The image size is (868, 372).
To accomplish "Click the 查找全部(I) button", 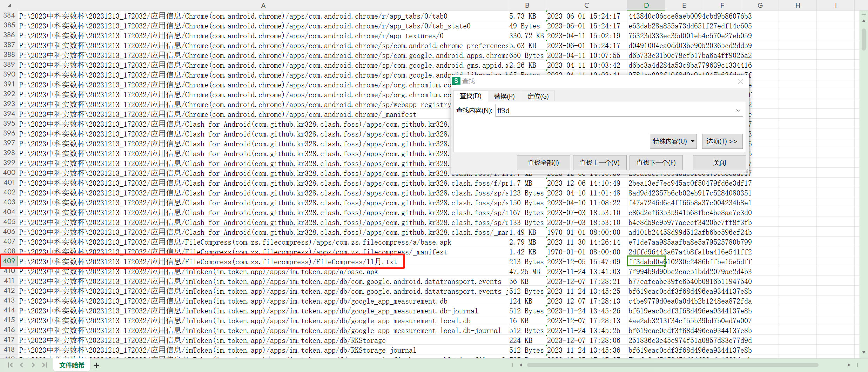I will pyautogui.click(x=543, y=163).
